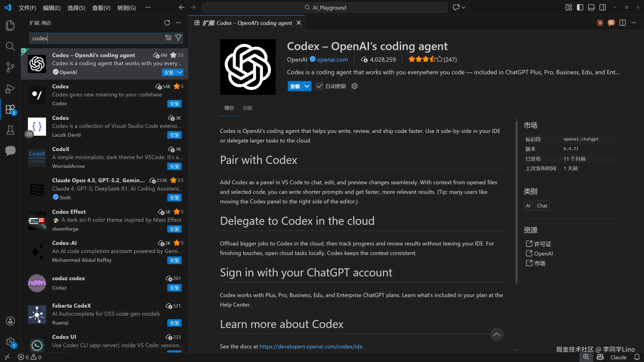Switch to the 功能 features tab
Screen dimensions: 644x362
coord(247,108)
